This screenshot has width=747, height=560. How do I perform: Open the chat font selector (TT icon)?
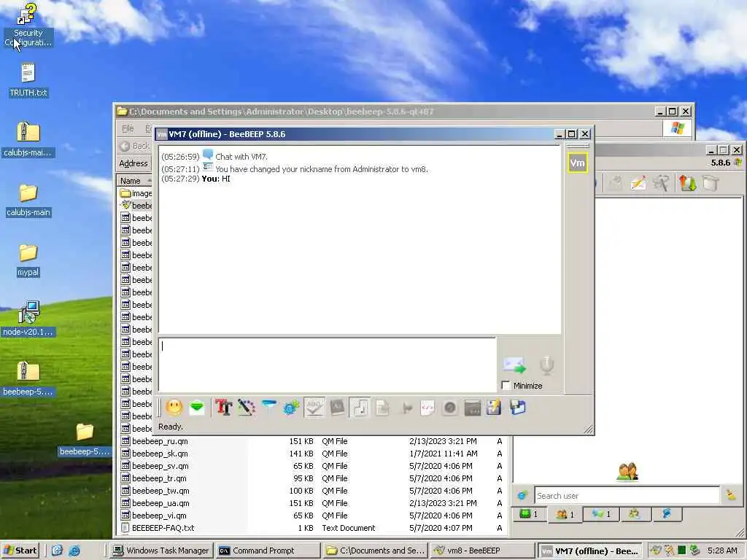pos(223,408)
